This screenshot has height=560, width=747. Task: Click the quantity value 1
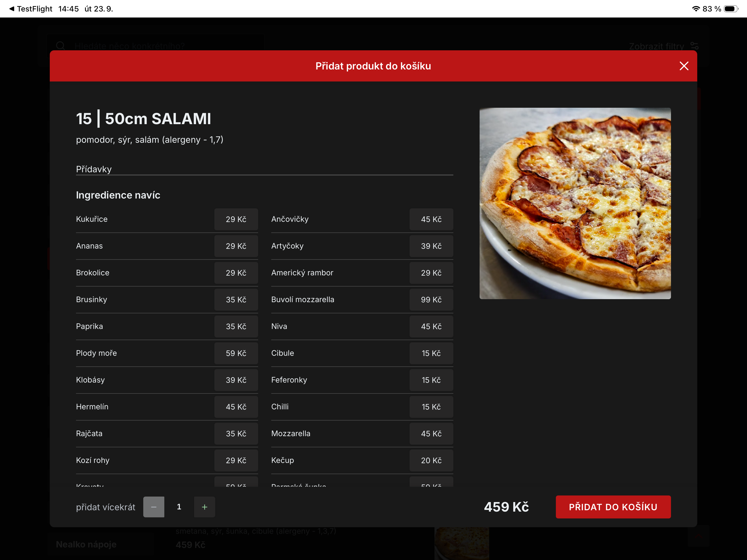[x=179, y=507]
